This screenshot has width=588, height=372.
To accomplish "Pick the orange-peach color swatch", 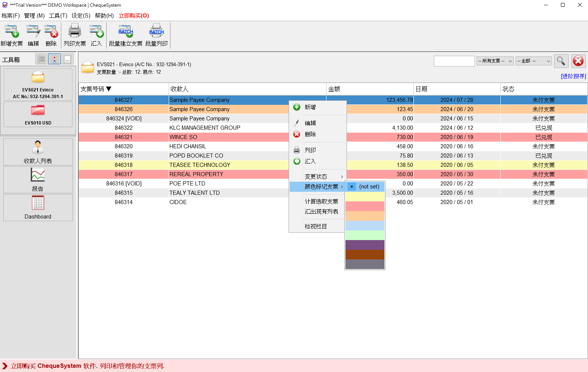I will (x=365, y=216).
